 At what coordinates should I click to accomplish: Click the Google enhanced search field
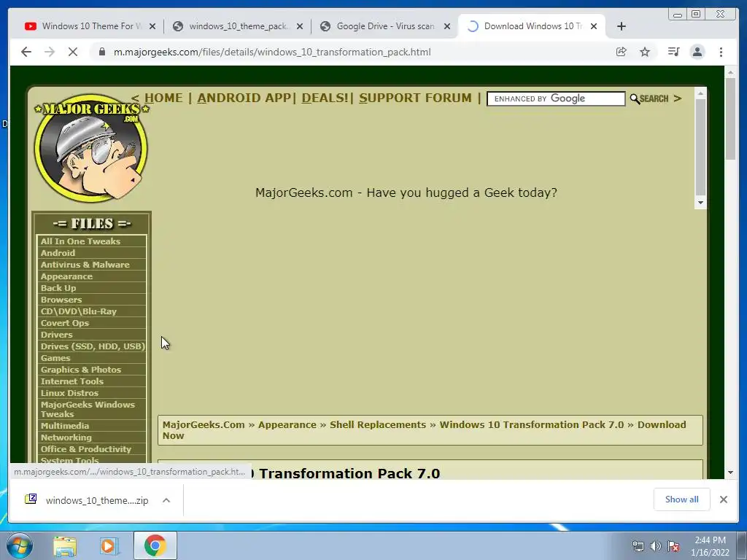pyautogui.click(x=555, y=98)
